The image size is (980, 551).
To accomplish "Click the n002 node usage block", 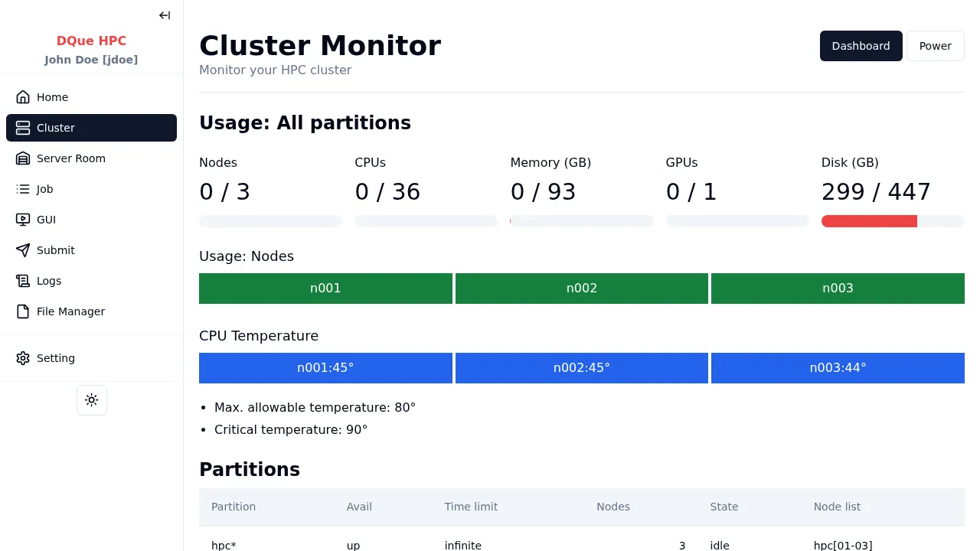I will (582, 289).
